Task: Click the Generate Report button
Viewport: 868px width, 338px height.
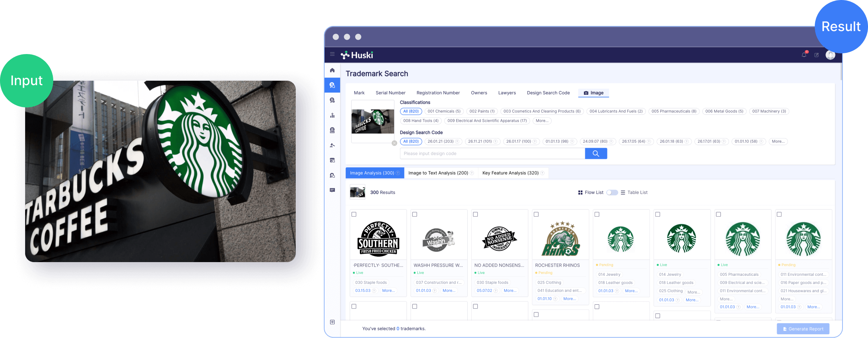Action: 803,329
